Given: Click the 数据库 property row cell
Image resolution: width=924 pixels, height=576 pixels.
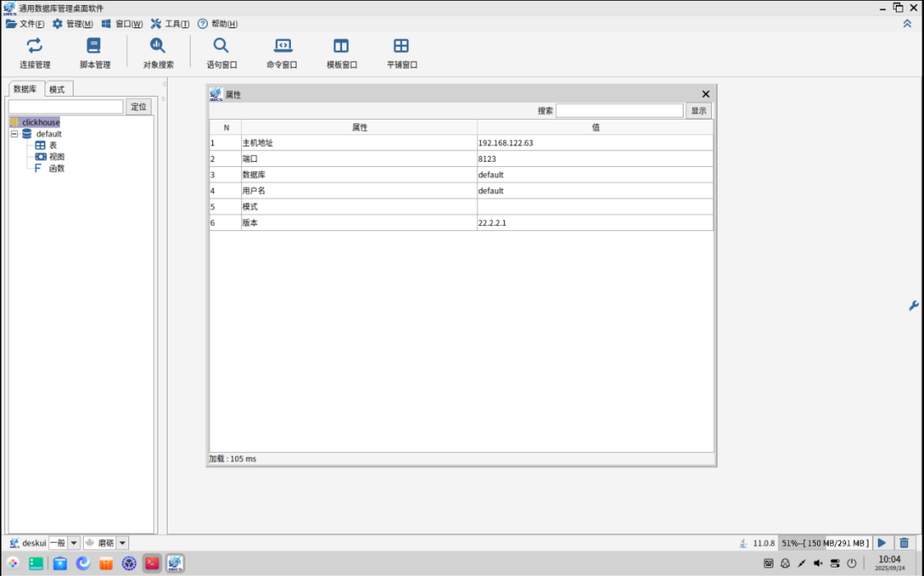Looking at the screenshot, I should [359, 175].
